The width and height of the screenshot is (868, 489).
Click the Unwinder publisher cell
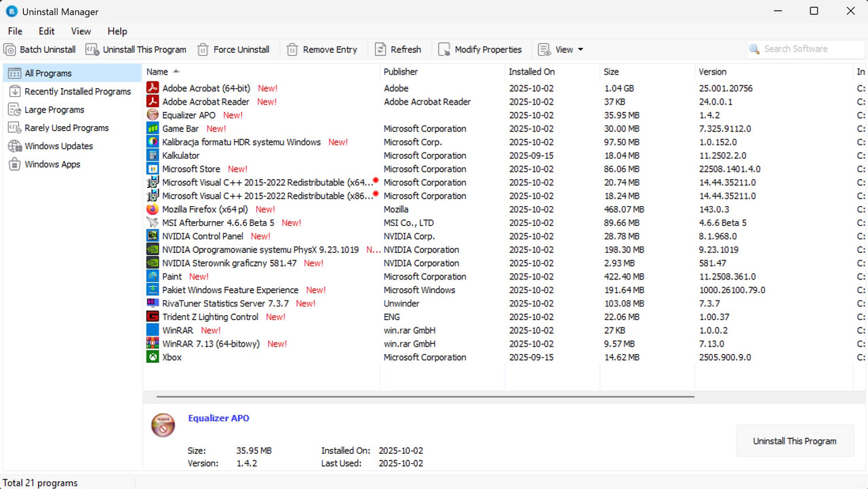(401, 304)
